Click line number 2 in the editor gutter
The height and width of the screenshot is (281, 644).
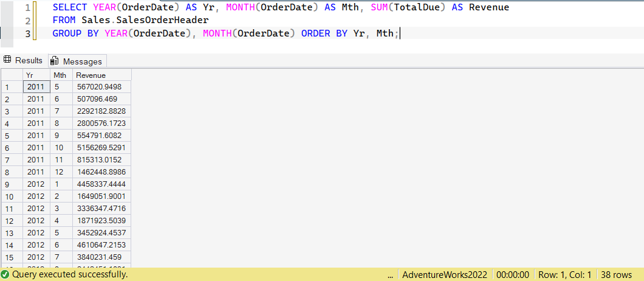(27, 21)
